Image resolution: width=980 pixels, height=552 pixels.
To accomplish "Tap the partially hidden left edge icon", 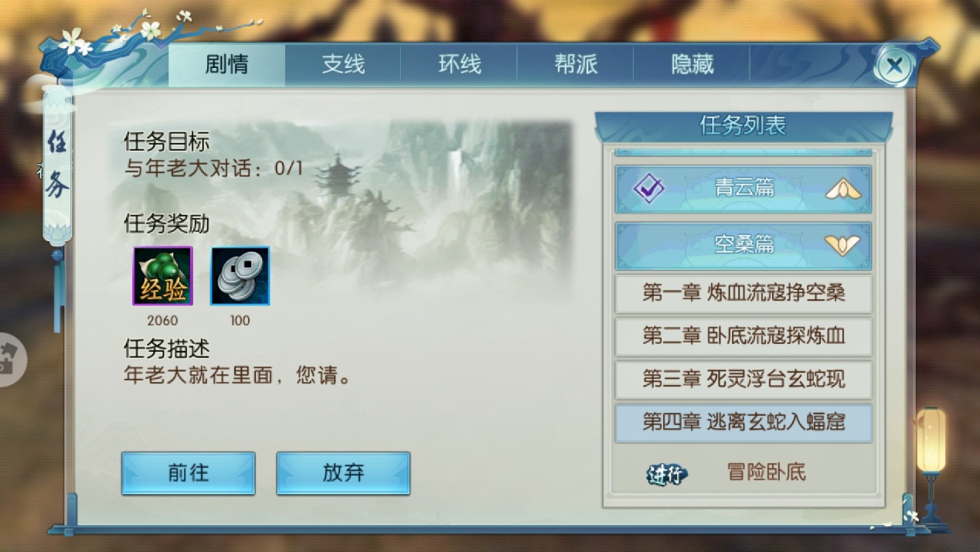I will (12, 360).
